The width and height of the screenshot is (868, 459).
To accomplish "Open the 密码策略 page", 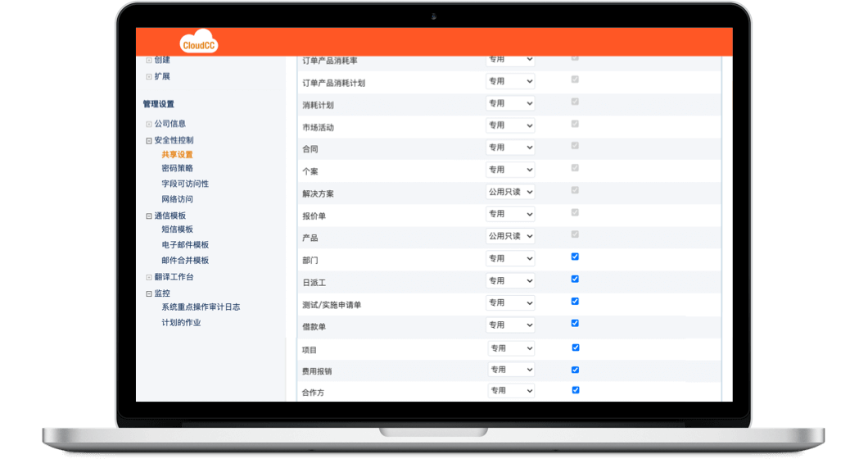I will click(177, 168).
